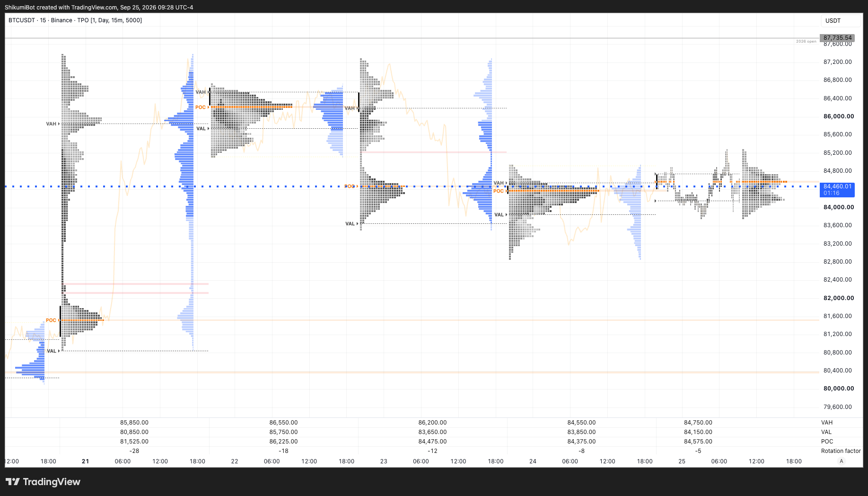The height and width of the screenshot is (496, 868).
Task: Select VAL value 84,150.00 in table
Action: pos(698,432)
